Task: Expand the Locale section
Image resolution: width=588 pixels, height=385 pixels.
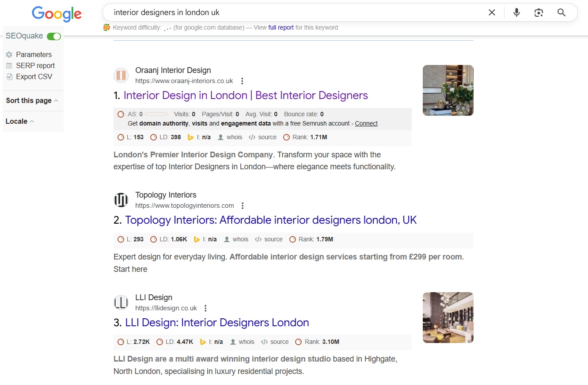Action: coord(20,122)
